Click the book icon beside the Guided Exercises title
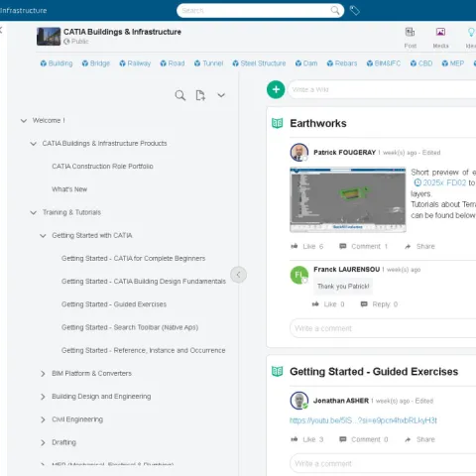 277,372
